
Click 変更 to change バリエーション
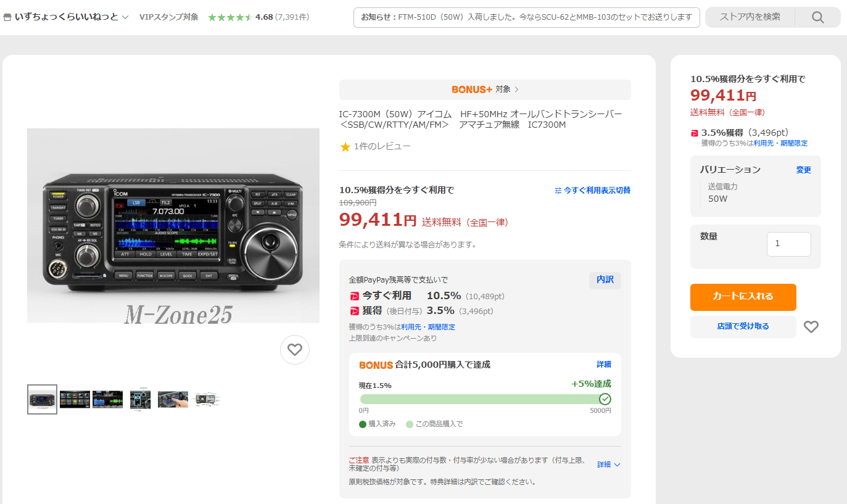coord(803,170)
